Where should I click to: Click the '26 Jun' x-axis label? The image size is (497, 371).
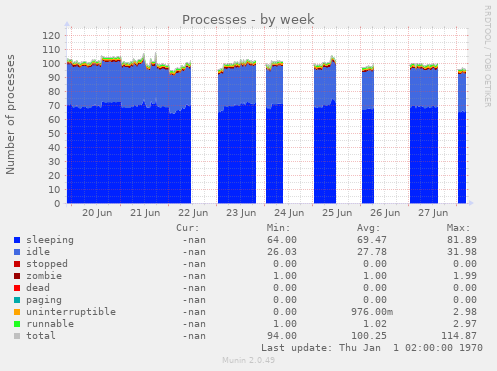pos(385,213)
